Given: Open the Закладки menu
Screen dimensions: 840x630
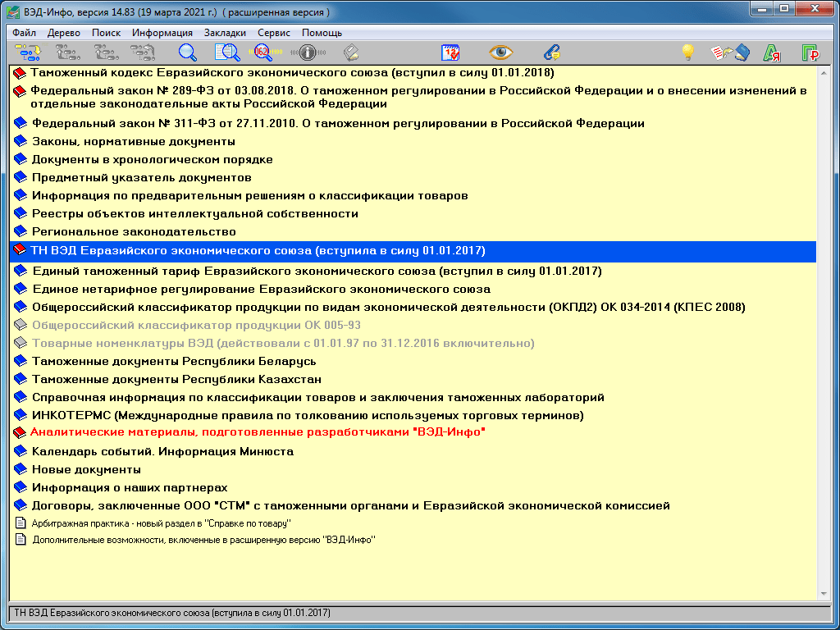Looking at the screenshot, I should tap(226, 33).
